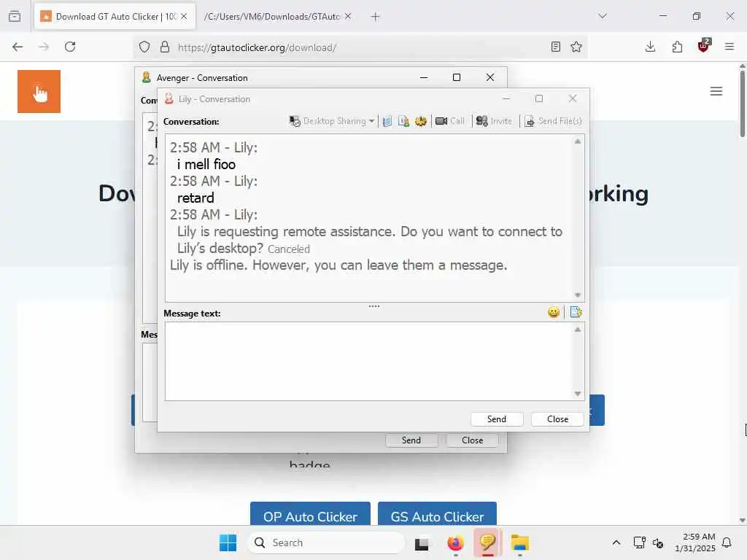The width and height of the screenshot is (747, 560).
Task: Click Close in Lily conversation
Action: (557, 419)
